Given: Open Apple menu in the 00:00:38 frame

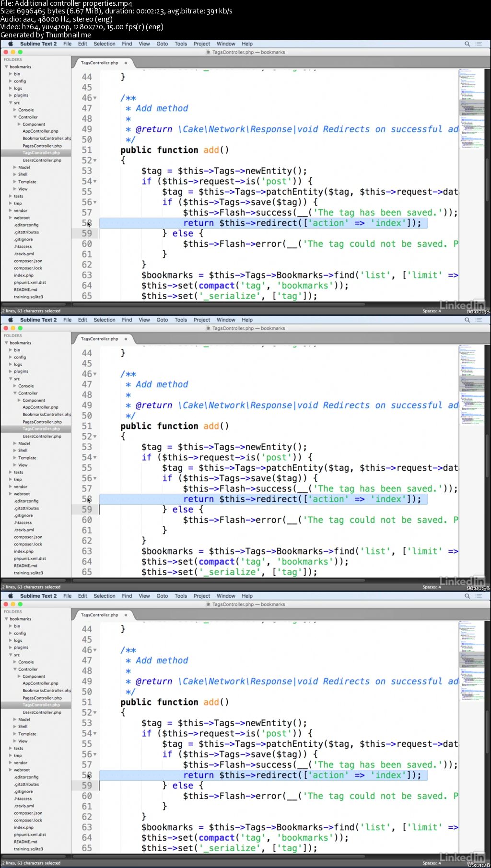Looking at the screenshot, I should 11,44.
